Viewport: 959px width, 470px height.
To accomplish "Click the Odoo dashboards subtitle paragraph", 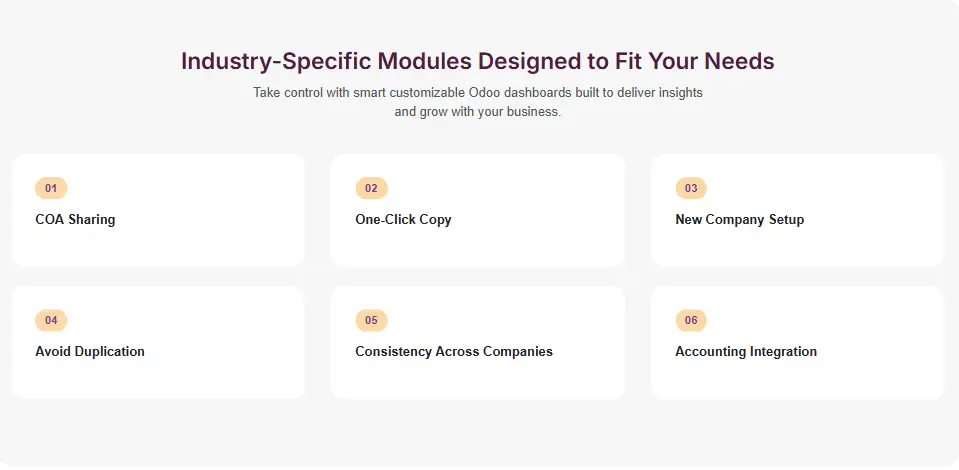I will click(x=478, y=102).
